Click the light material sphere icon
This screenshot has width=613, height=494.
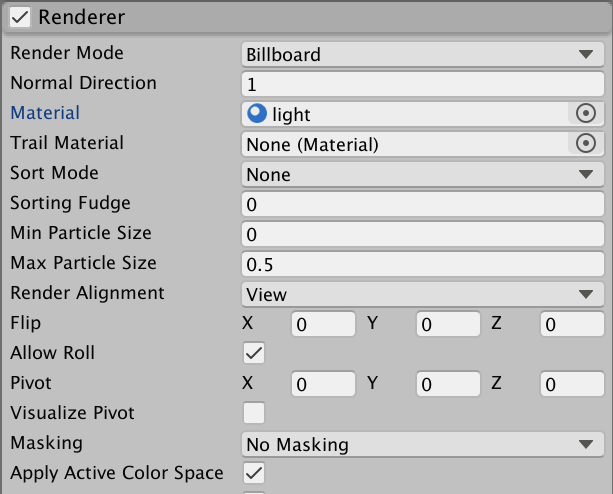click(x=255, y=114)
